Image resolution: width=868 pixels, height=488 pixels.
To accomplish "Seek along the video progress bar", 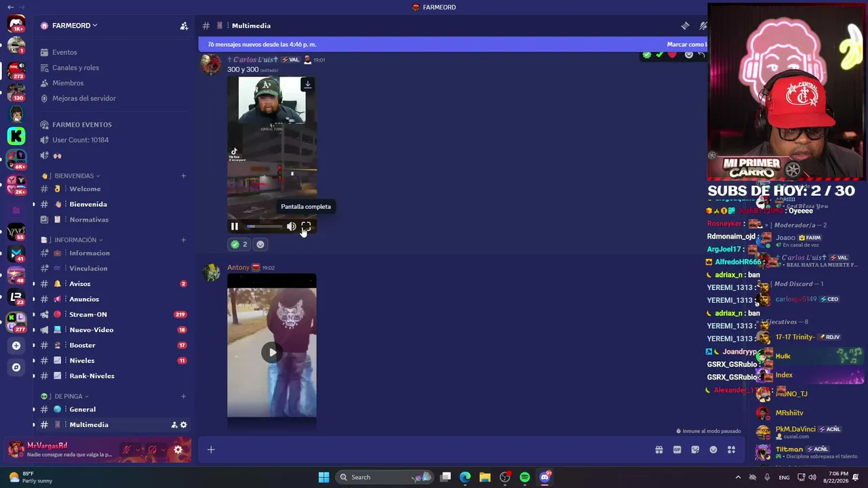I will [264, 226].
